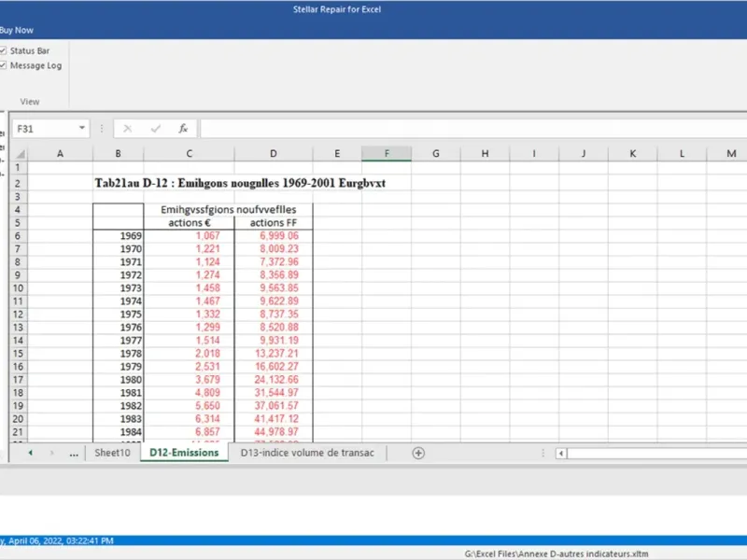The height and width of the screenshot is (560, 747).
Task: Expand the Name Box dropdown arrow
Action: 82,128
